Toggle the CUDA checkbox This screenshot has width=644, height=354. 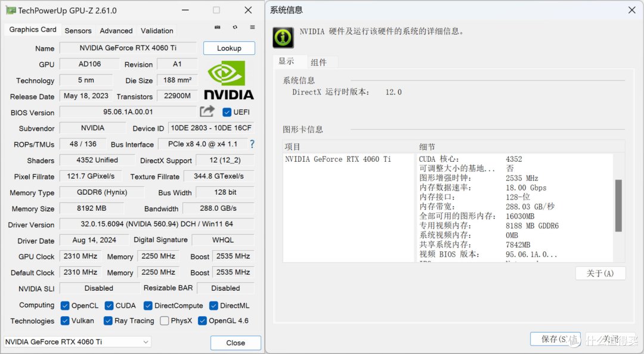[109, 306]
